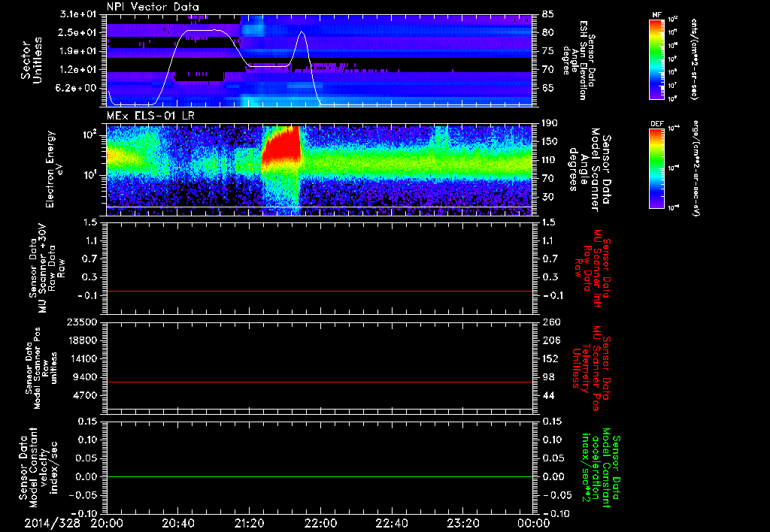
Task: Click the "1.9e+01" sector tick value
Action: click(x=77, y=51)
